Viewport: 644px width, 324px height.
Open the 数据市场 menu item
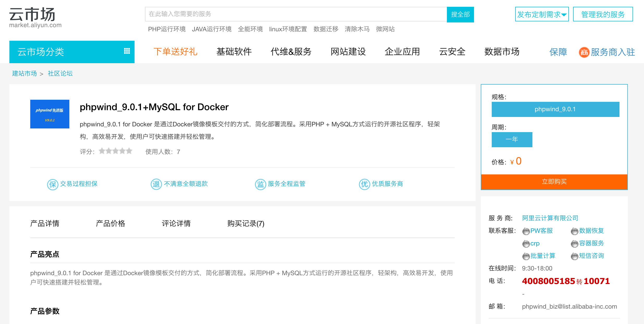pyautogui.click(x=502, y=52)
